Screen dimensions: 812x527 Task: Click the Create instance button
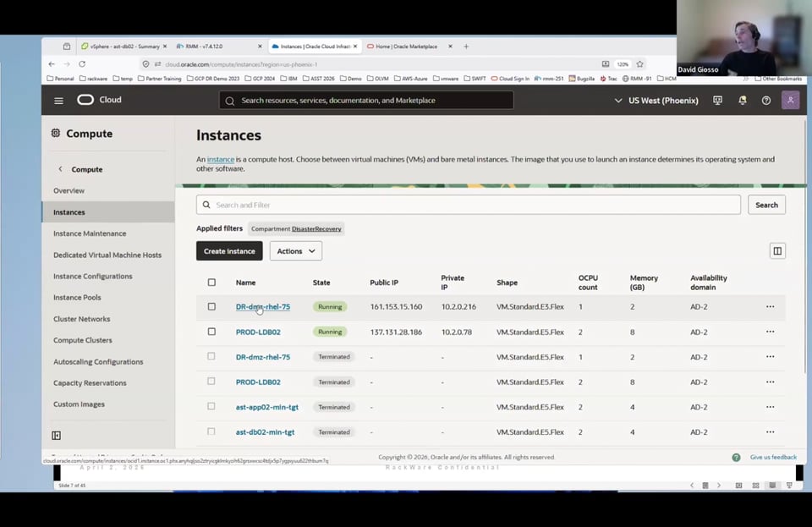(x=229, y=251)
